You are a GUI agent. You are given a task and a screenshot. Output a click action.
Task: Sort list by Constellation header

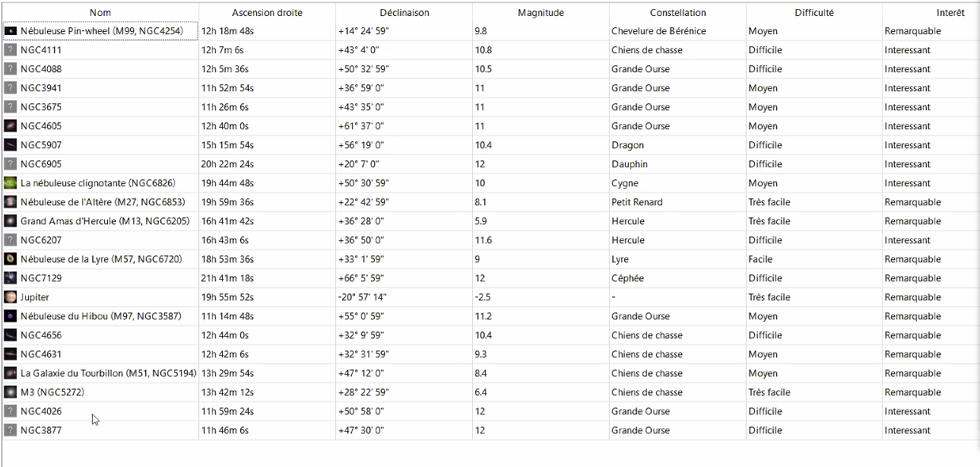pos(677,13)
